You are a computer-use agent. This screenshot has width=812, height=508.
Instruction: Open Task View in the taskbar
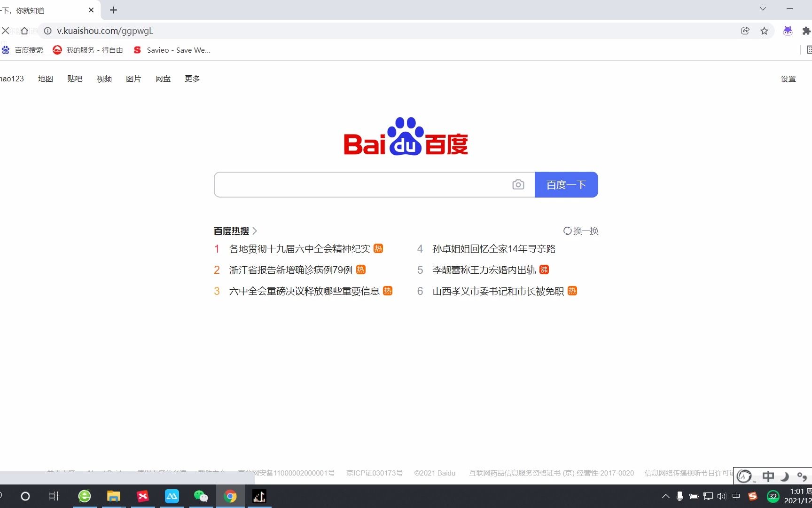point(54,496)
